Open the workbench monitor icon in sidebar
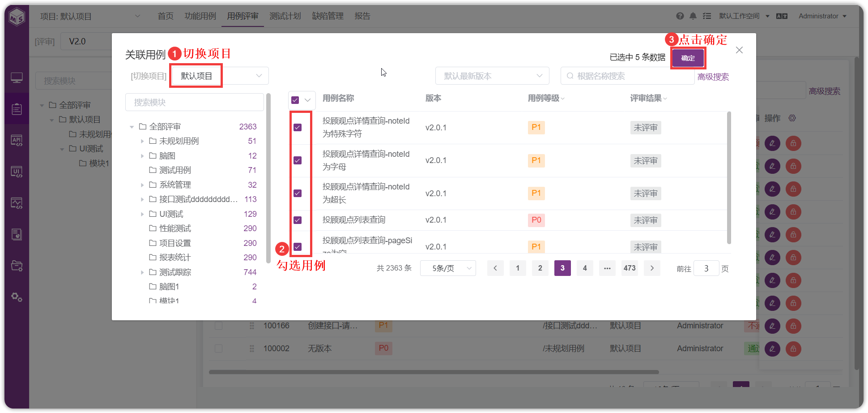This screenshot has width=868, height=413. 17,78
